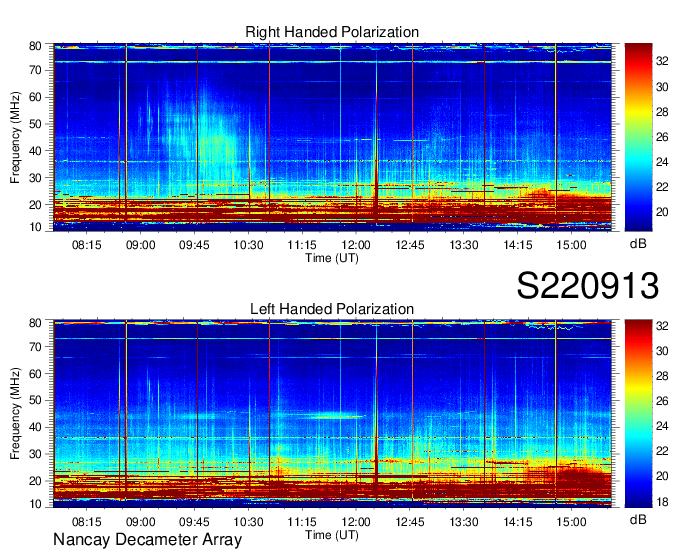Click the 09:45 tick on Right Handed time axis
The width and height of the screenshot is (680, 552).
[x=194, y=245]
